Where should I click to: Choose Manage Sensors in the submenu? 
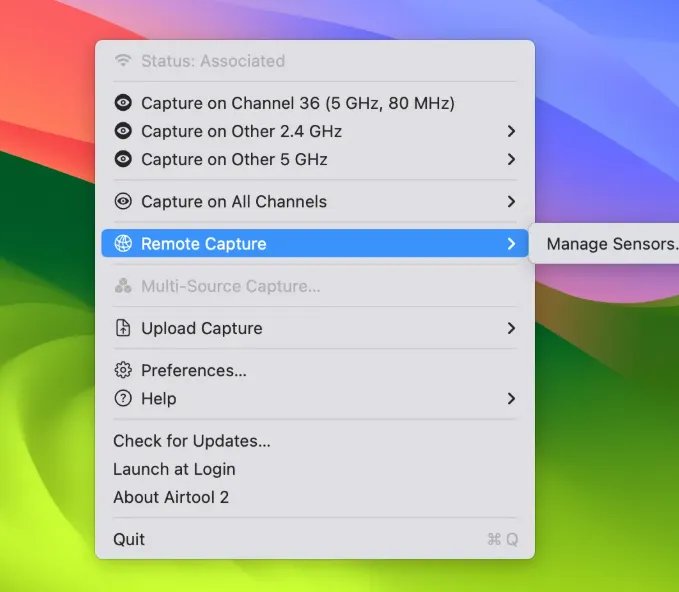[x=611, y=244]
